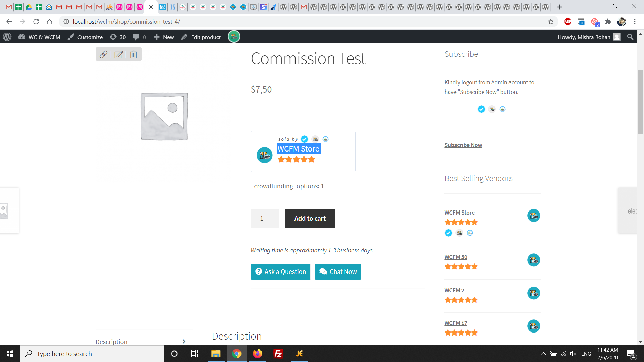Click the verified badge in Subscribe widget

pyautogui.click(x=481, y=109)
